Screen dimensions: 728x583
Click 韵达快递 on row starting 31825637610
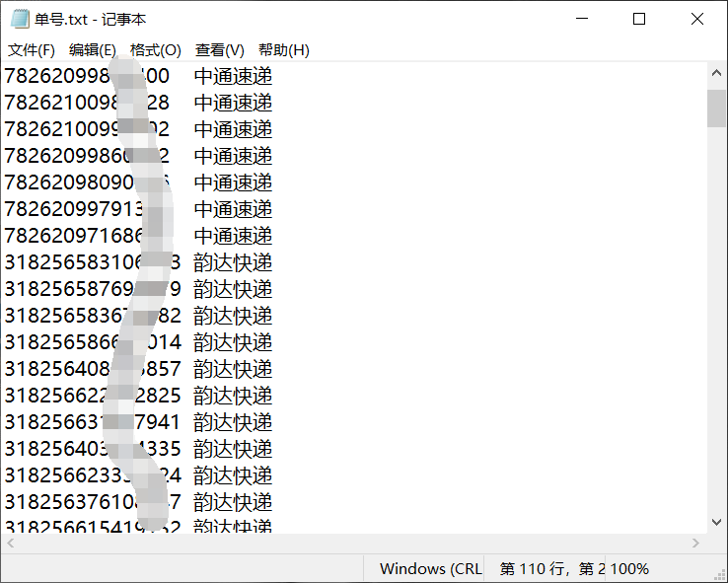pyautogui.click(x=233, y=503)
